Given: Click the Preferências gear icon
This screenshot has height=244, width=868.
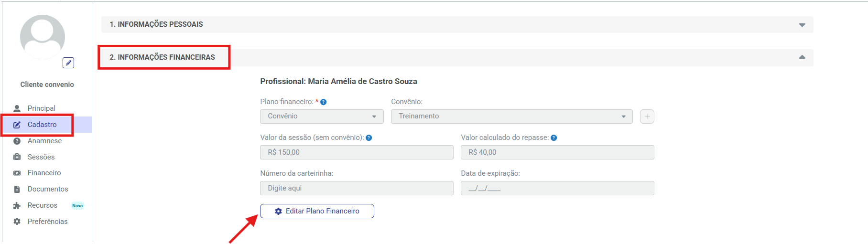Looking at the screenshot, I should pyautogui.click(x=17, y=222).
